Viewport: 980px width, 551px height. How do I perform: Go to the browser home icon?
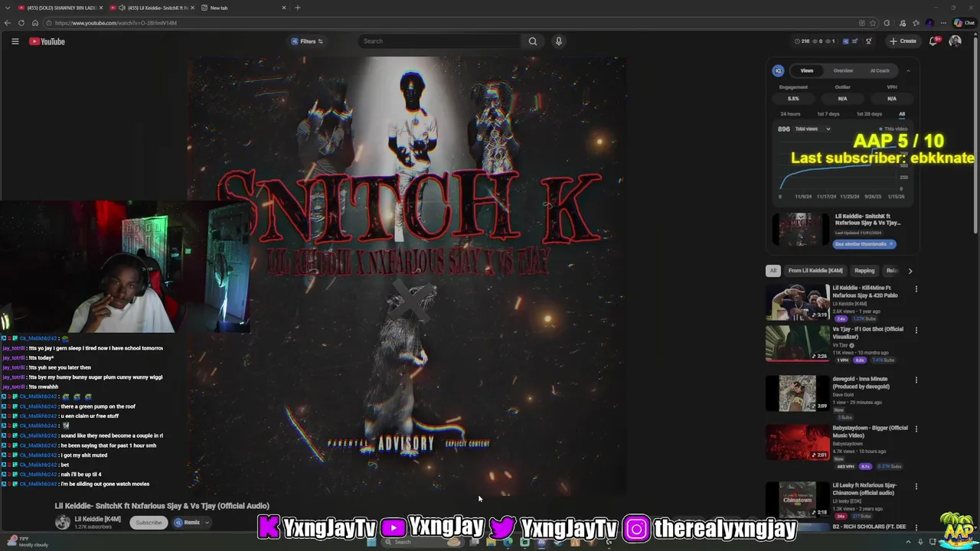(x=35, y=23)
